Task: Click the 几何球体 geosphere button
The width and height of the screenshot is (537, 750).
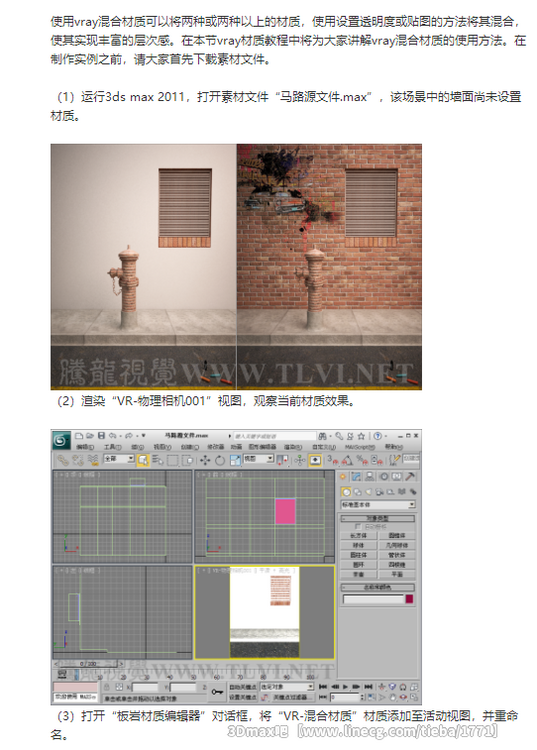Action: (x=397, y=545)
